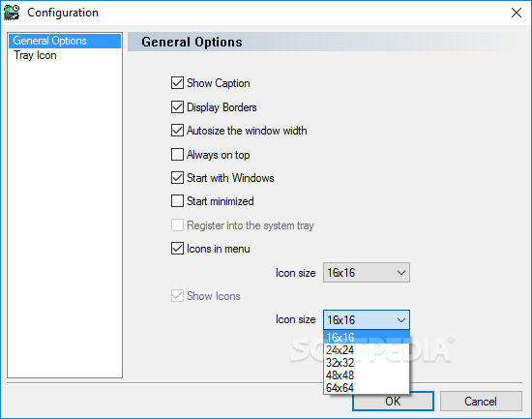Uncheck Icons in menu

[177, 249]
